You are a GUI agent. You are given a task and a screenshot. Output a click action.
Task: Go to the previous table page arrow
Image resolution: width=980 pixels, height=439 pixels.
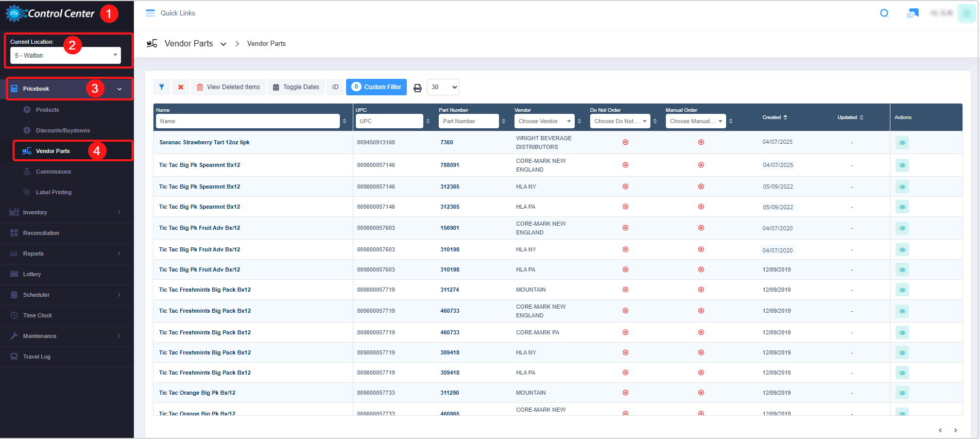point(940,430)
